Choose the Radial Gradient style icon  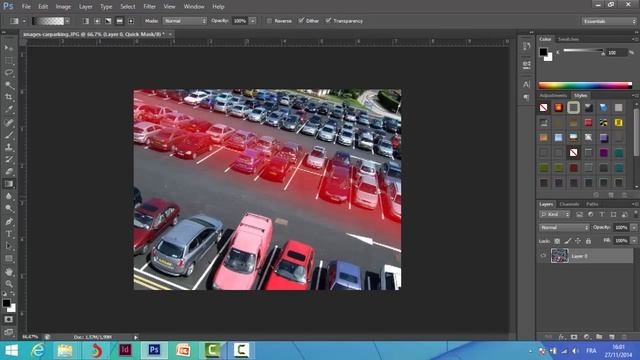click(97, 21)
